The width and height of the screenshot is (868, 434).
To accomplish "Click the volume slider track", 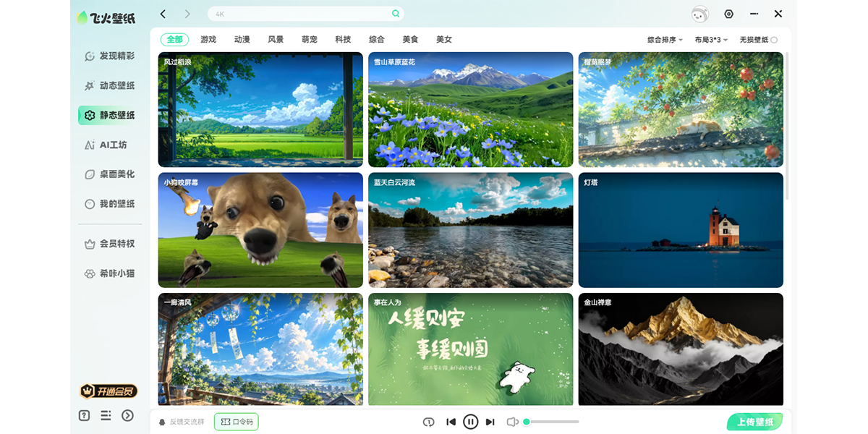I will [x=551, y=422].
